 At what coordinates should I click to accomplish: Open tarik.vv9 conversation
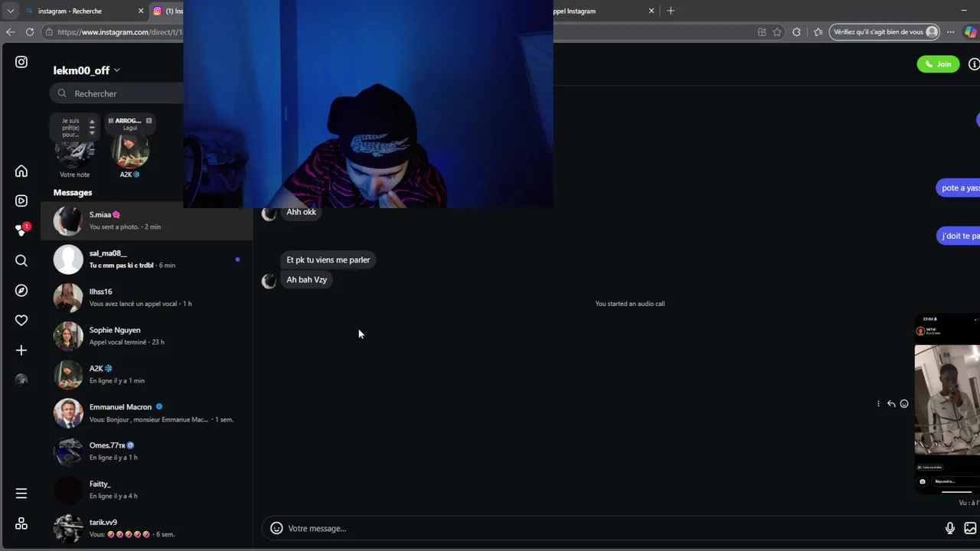[x=147, y=528]
